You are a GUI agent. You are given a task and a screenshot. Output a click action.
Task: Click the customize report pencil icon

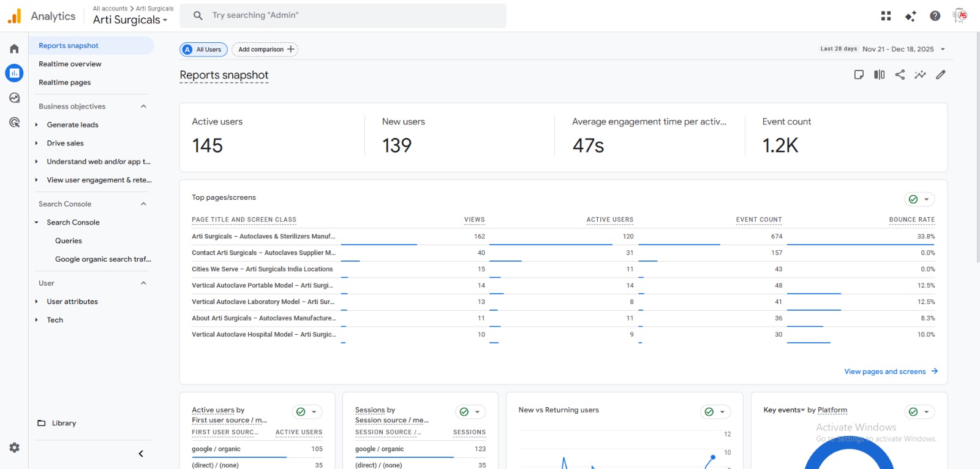point(941,75)
